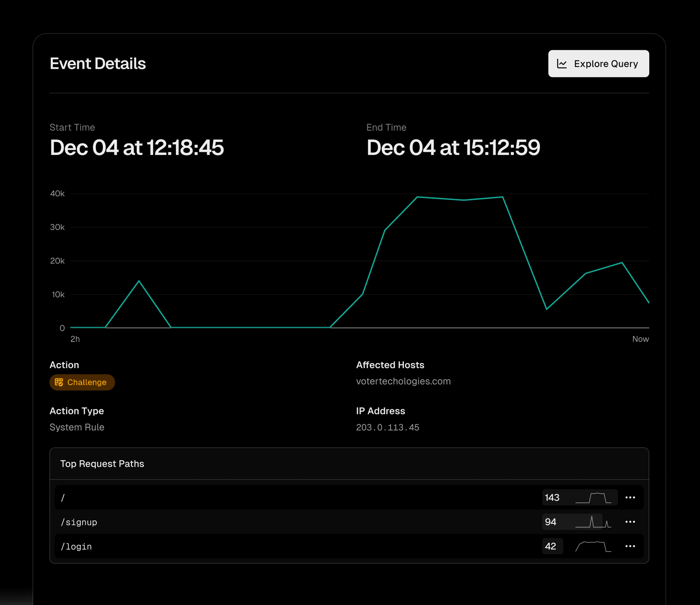Screen dimensions: 700x605
Task: Select the /signup request path
Action: tap(79, 522)
